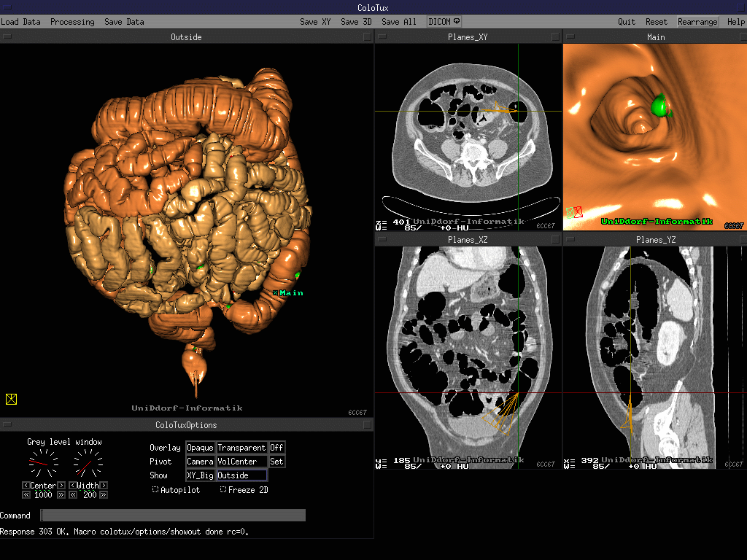Image resolution: width=747 pixels, height=560 pixels.
Task: Increase Width value 200 by large step
Action: (104, 495)
